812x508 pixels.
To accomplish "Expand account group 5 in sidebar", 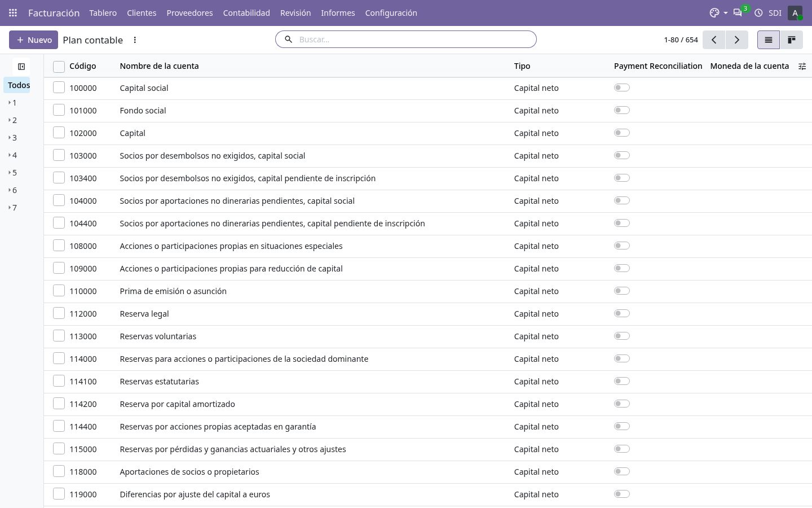I will point(12,173).
